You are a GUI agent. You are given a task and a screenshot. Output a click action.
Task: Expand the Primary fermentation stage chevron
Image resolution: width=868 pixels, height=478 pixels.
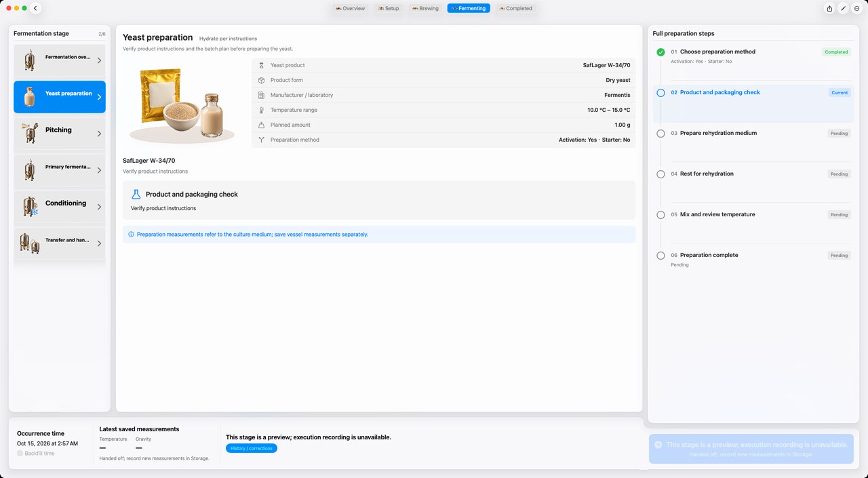click(x=99, y=170)
